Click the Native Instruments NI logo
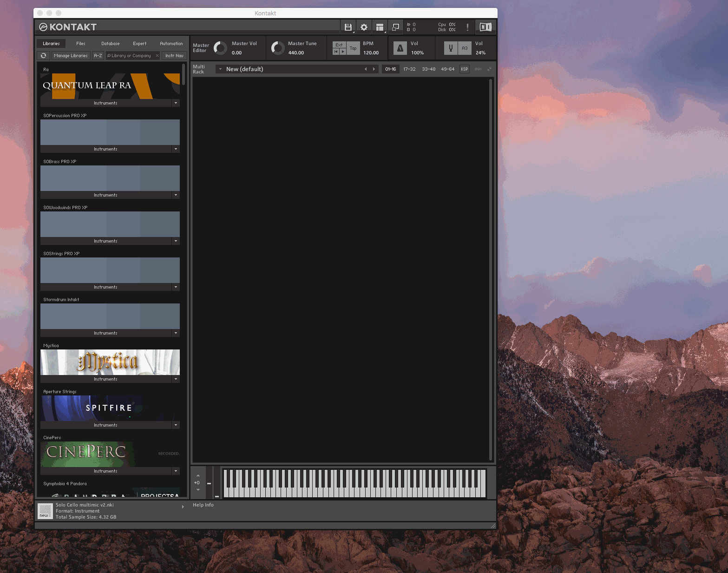728x573 pixels. pos(485,27)
